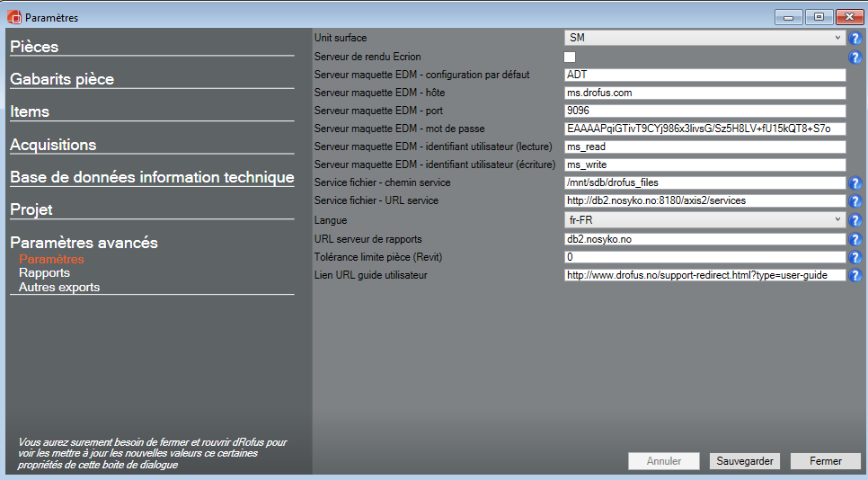Open help for URL serveur de rapports

[x=855, y=239]
